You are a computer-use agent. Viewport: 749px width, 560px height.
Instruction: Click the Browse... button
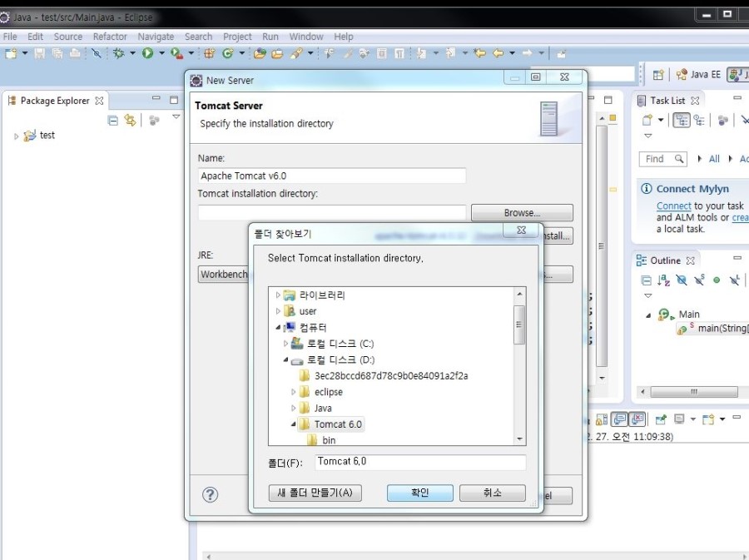click(x=522, y=212)
